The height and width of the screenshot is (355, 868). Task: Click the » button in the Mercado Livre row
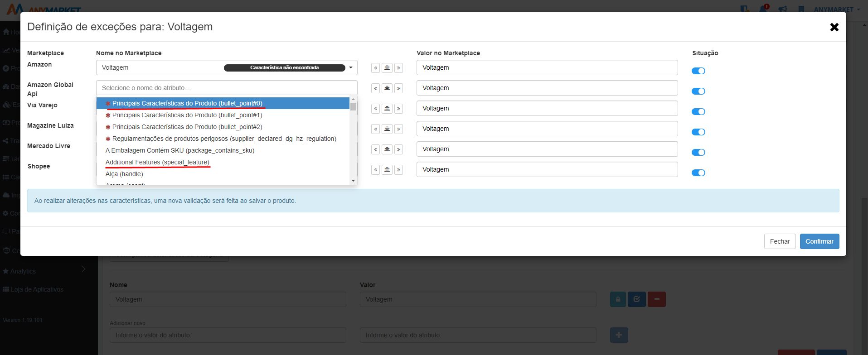(398, 149)
